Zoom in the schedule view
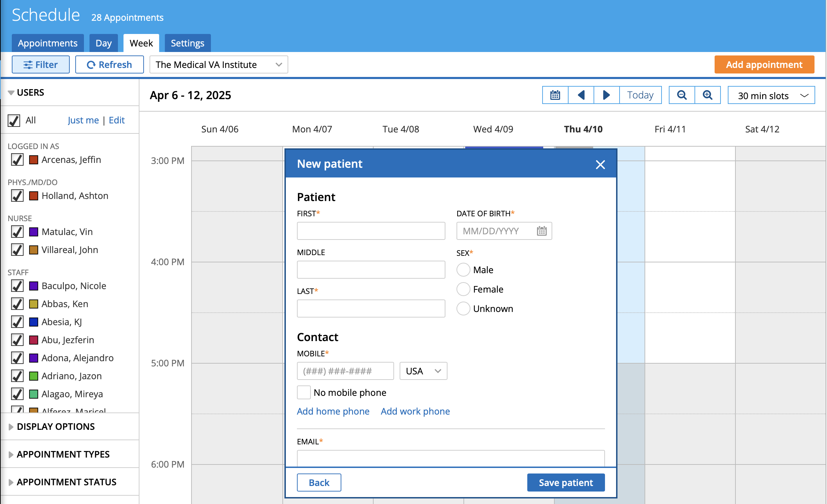 click(x=707, y=95)
